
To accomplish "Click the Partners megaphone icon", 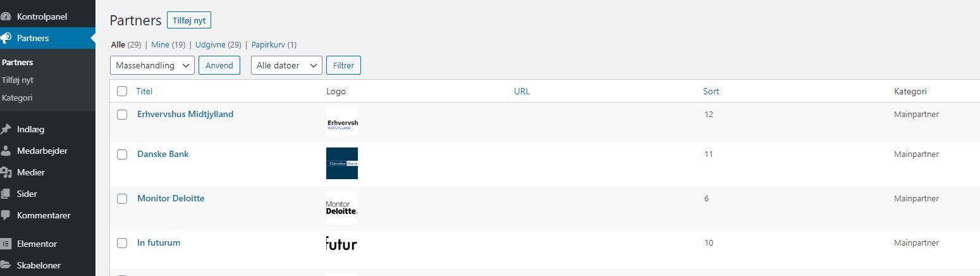I will coord(6,39).
